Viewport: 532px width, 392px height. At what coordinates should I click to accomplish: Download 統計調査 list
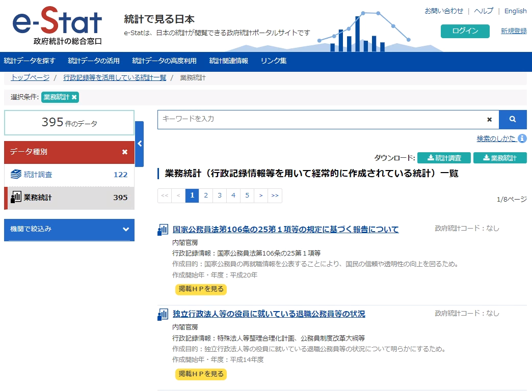click(x=444, y=158)
